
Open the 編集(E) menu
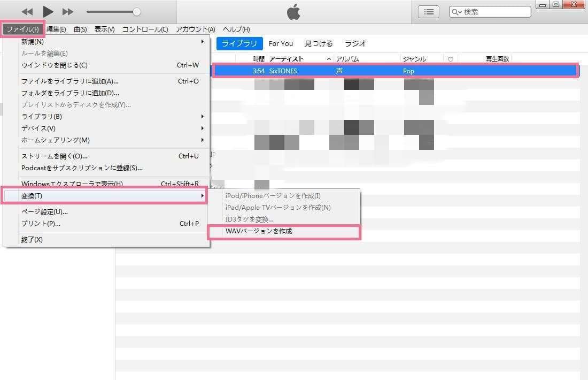56,29
